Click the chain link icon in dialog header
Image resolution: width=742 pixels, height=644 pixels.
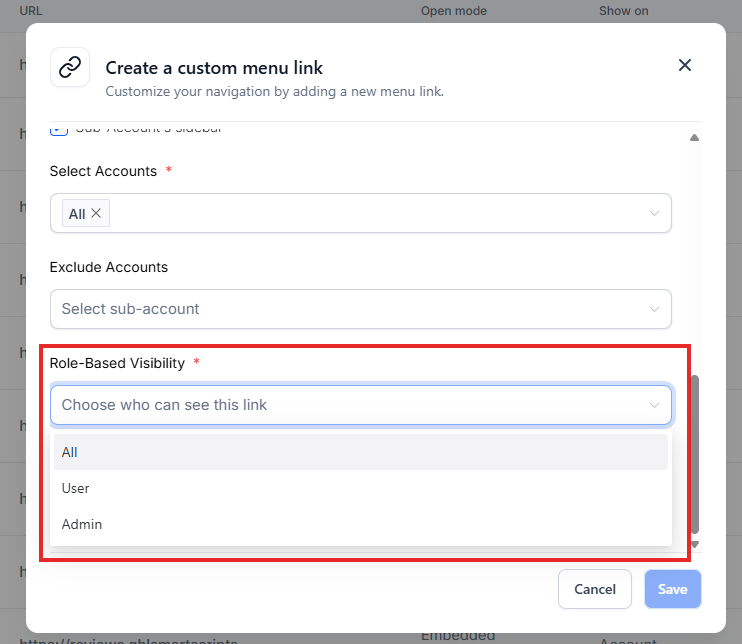[x=70, y=67]
